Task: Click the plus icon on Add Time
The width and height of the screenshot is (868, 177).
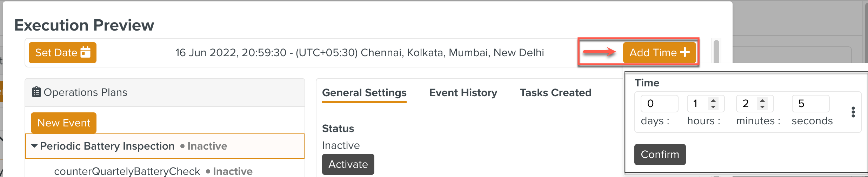Action: pyautogui.click(x=685, y=52)
